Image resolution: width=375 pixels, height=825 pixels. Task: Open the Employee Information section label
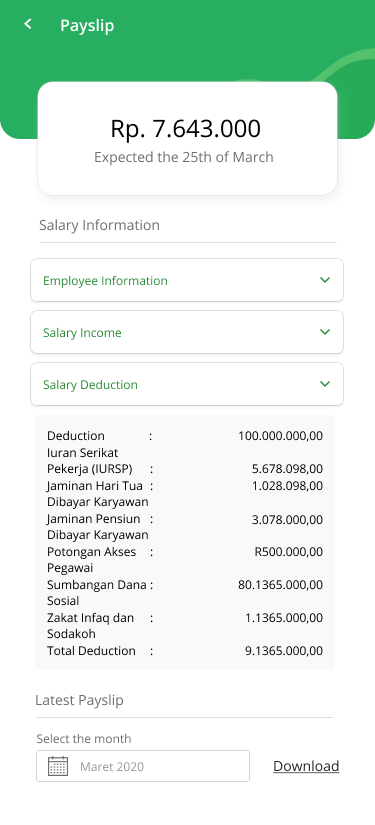tap(105, 280)
